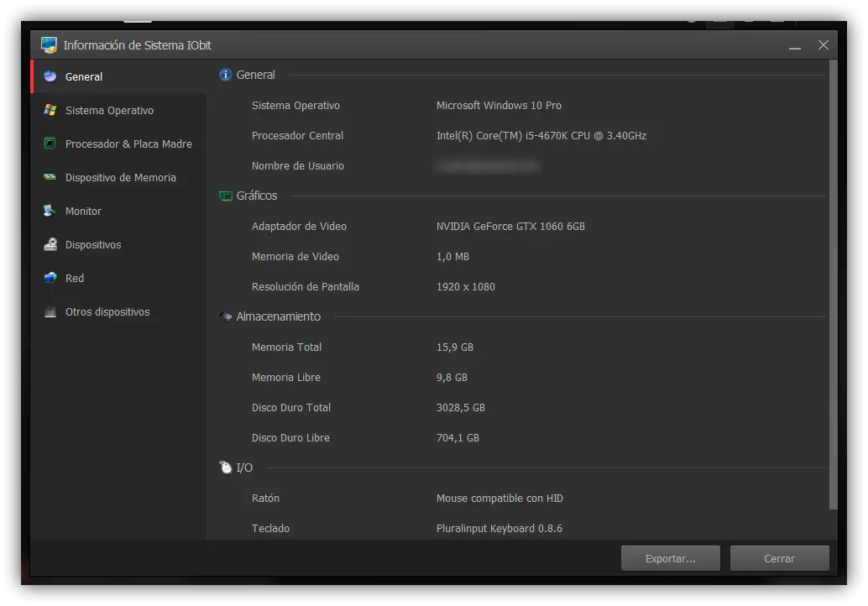
Task: Click the Sistema Operativo Windows flag icon
Action: [x=50, y=110]
